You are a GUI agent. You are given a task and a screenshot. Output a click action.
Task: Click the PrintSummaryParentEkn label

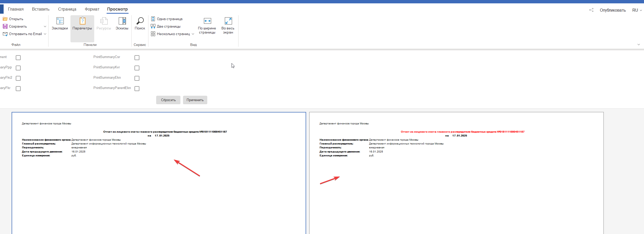click(112, 88)
